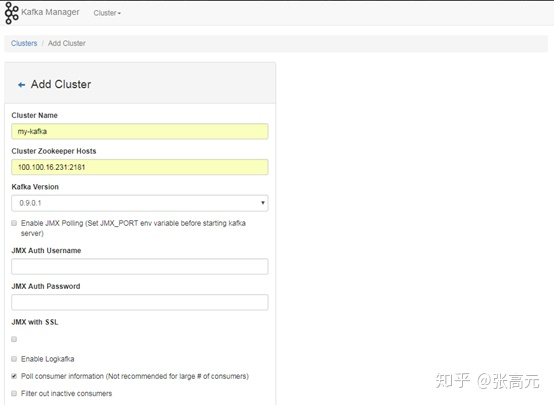Tick the JMX with SSL checkbox
This screenshot has width=554, height=405.
tap(14, 339)
